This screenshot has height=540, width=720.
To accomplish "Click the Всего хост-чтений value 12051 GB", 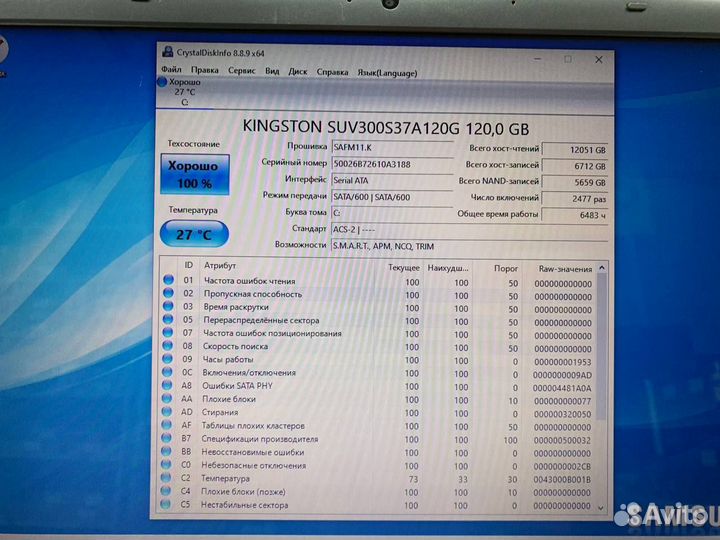I will (x=575, y=150).
